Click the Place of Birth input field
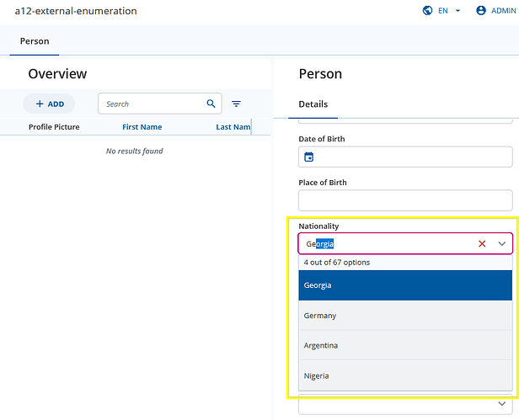Viewport: 519px width, 420px height. click(405, 200)
